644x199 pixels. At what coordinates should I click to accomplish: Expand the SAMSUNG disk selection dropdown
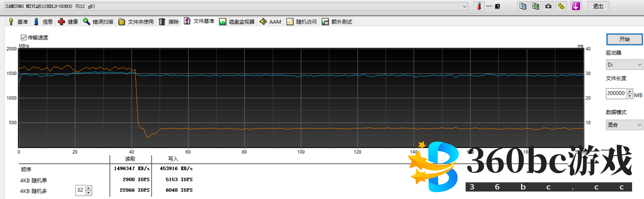click(x=465, y=6)
